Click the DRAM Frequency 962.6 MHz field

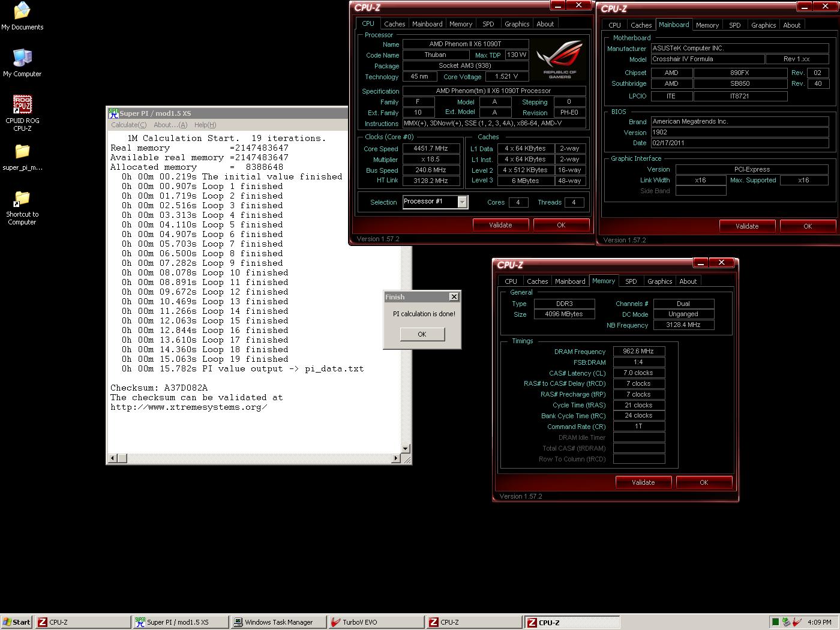click(638, 352)
